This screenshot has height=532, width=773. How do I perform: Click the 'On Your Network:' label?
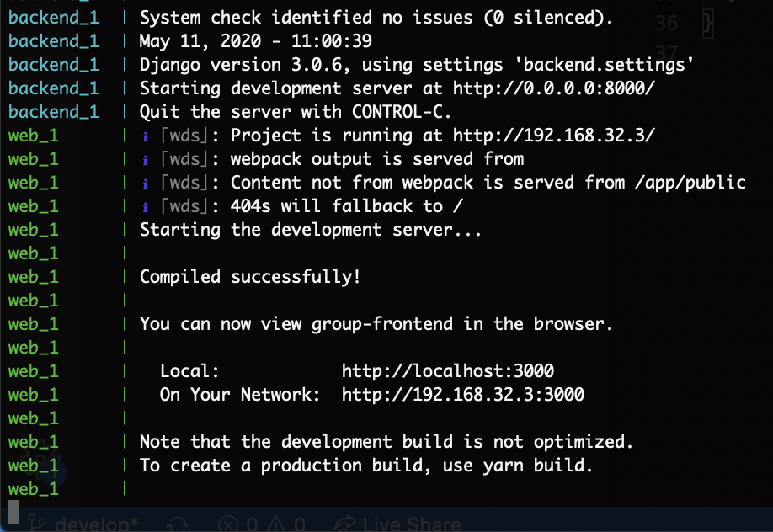(240, 395)
